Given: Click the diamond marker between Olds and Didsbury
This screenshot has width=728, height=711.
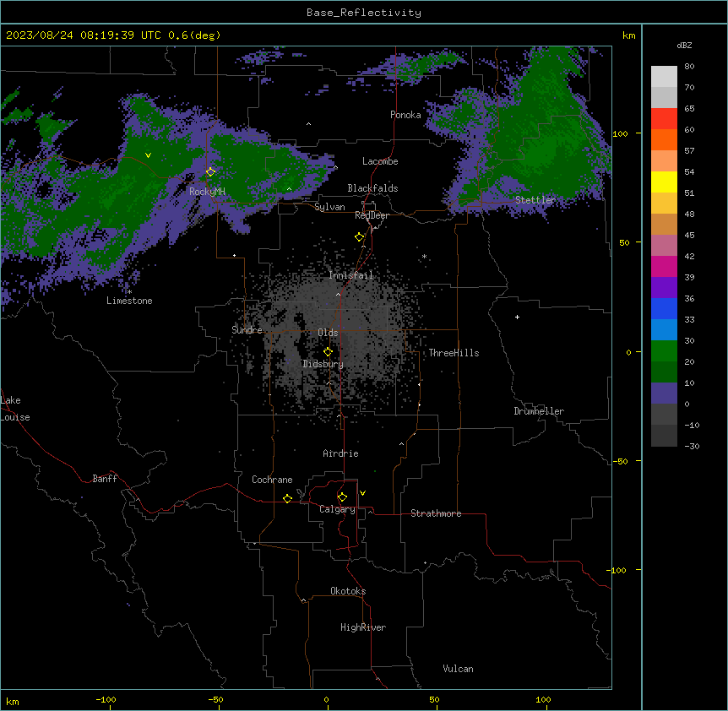Looking at the screenshot, I should (x=328, y=352).
